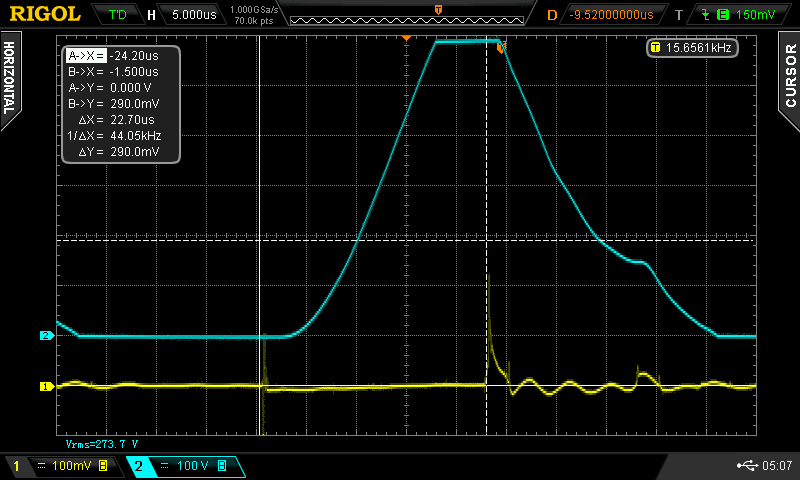The height and width of the screenshot is (480, 800).
Task: Click the clock time 05:07
Action: coord(777,465)
